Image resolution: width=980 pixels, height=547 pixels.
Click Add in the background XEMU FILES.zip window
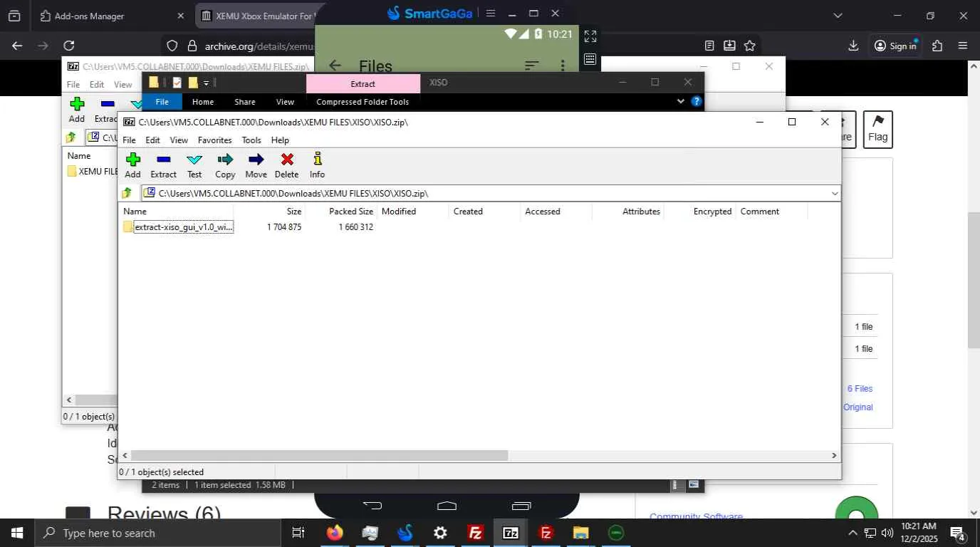77,110
